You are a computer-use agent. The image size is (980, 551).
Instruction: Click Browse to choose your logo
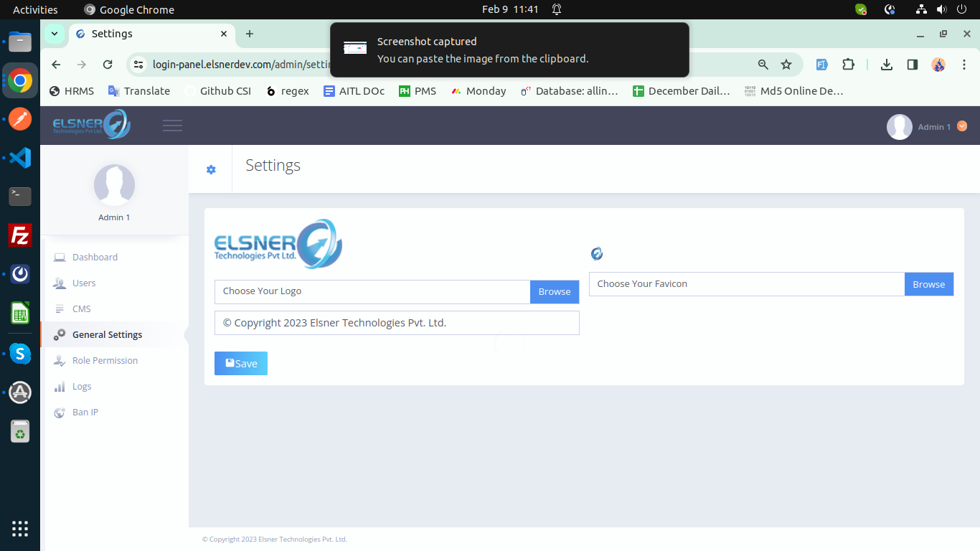point(554,291)
